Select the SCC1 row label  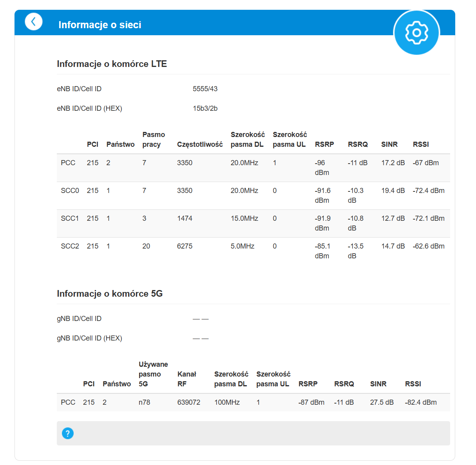click(x=70, y=218)
